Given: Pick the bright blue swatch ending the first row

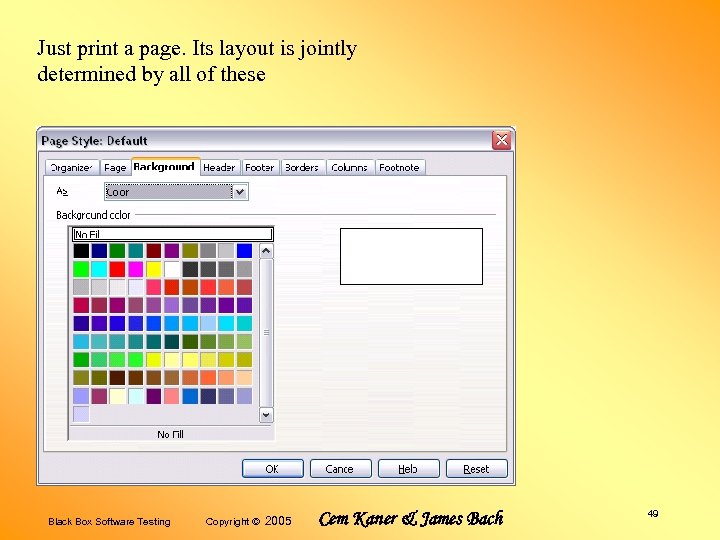Looking at the screenshot, I should click(x=244, y=251).
